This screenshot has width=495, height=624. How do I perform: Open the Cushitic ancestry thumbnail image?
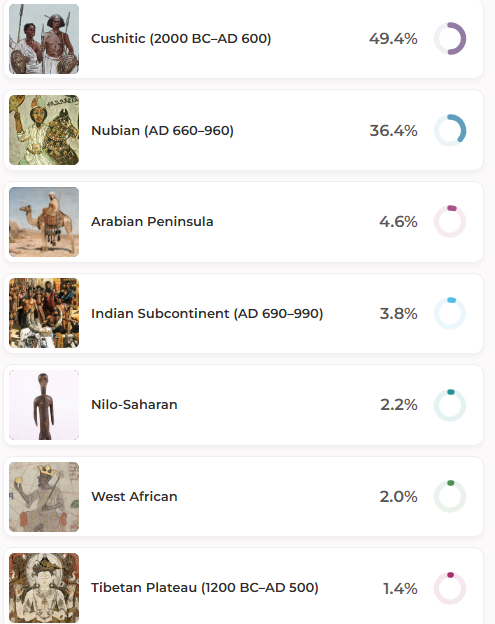tap(44, 39)
